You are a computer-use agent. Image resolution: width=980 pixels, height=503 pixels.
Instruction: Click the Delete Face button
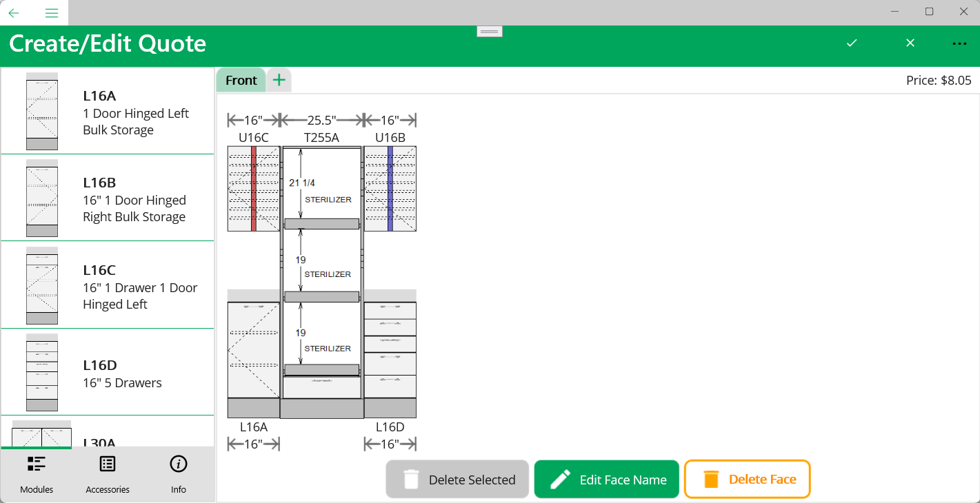coord(747,479)
